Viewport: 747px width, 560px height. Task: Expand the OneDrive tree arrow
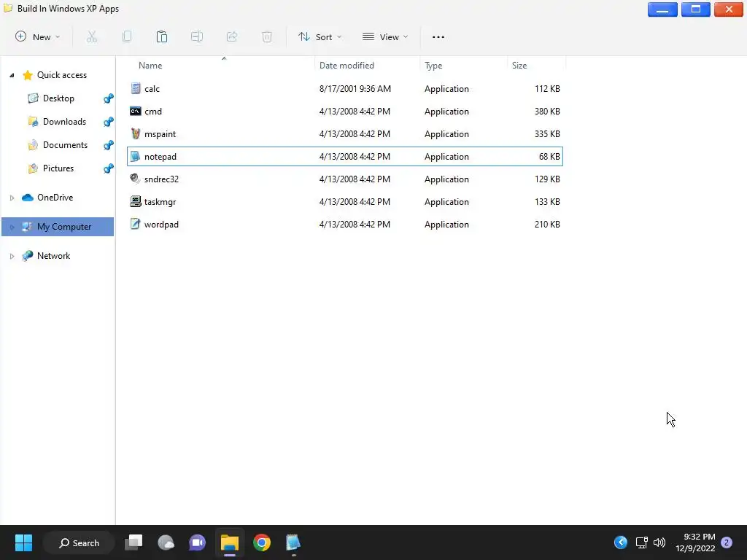click(12, 198)
